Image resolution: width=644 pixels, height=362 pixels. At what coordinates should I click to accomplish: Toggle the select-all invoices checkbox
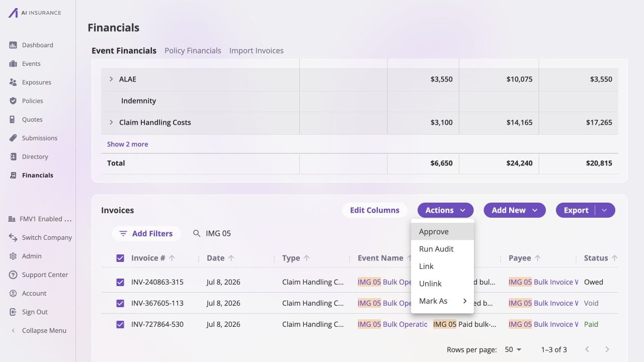[120, 258]
